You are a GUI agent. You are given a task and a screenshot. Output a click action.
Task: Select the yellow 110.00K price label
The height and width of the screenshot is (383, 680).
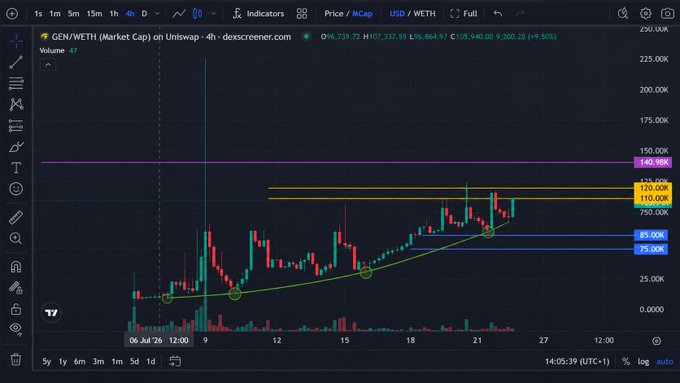tap(653, 198)
